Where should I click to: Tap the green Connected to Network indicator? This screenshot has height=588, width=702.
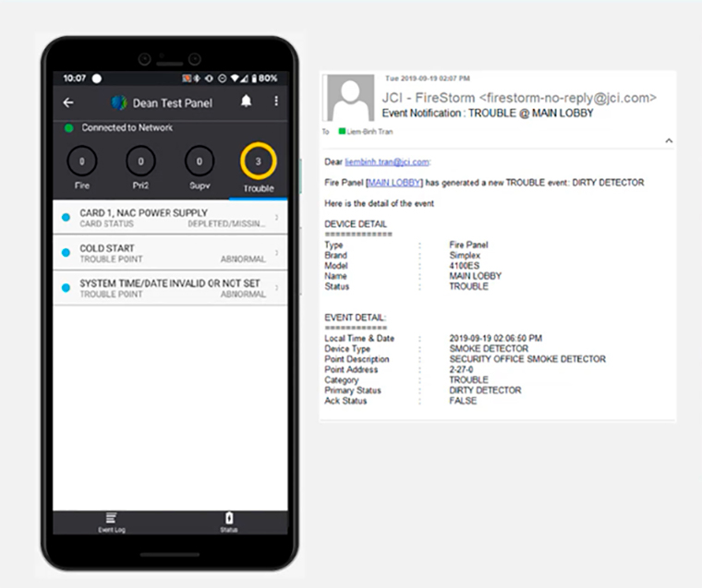(69, 127)
